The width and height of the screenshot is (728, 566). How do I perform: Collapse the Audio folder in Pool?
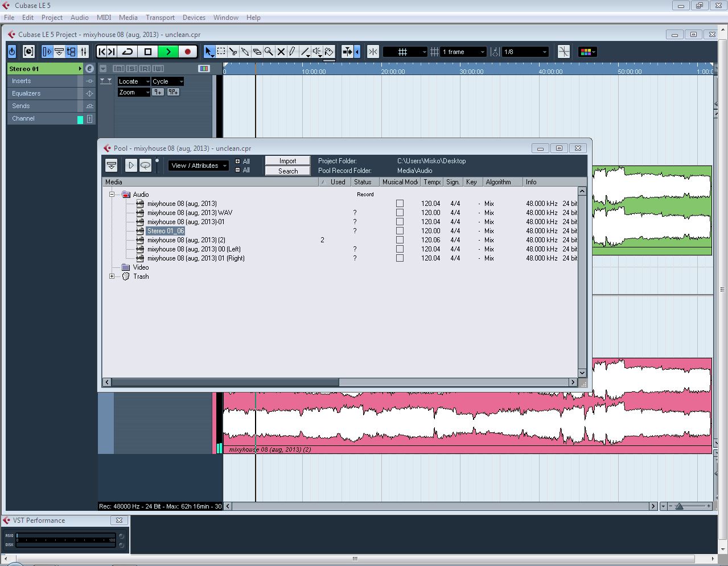click(112, 195)
